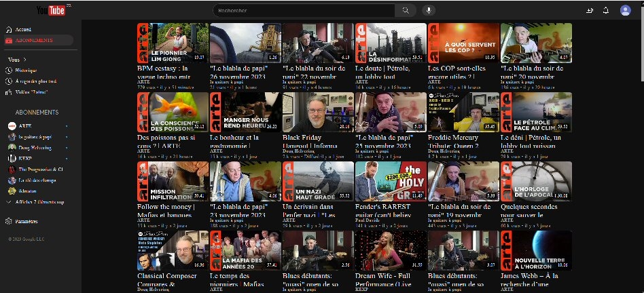Open the La mafia des années 20 thumbnail
The image size is (644, 293).
(x=245, y=250)
